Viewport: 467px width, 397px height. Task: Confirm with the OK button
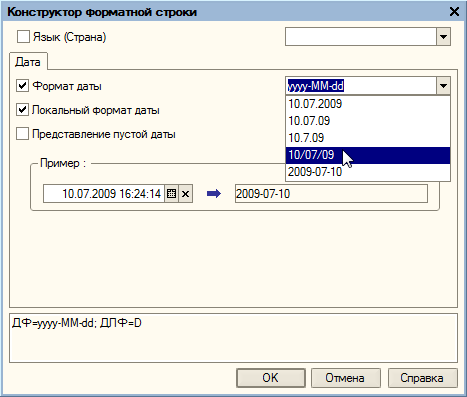click(271, 378)
